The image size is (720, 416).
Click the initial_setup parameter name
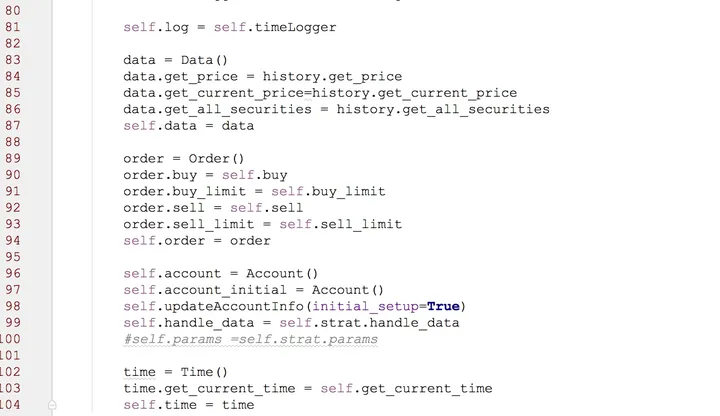pos(365,307)
